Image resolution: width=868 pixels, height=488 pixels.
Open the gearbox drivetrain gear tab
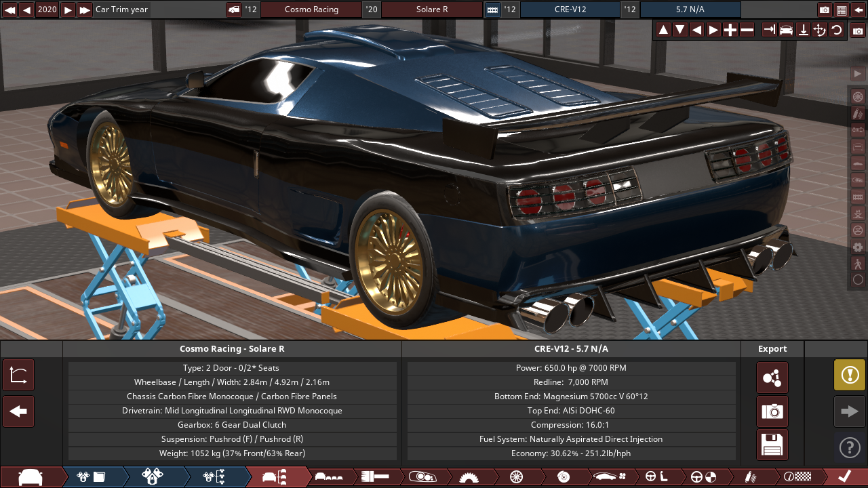click(x=469, y=476)
